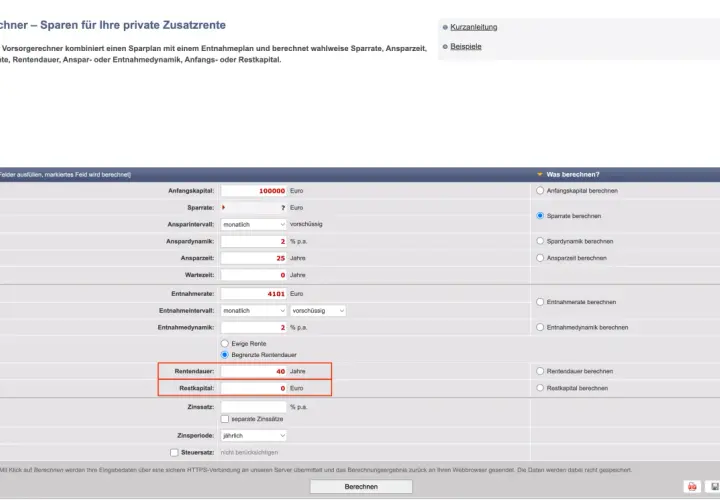
Task: Select 'Rentendauer berechnen' radio button
Action: 540,371
